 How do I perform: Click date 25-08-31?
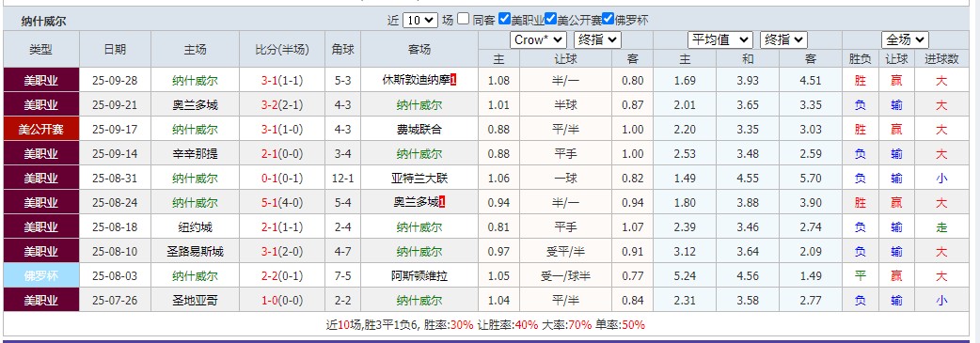point(115,178)
